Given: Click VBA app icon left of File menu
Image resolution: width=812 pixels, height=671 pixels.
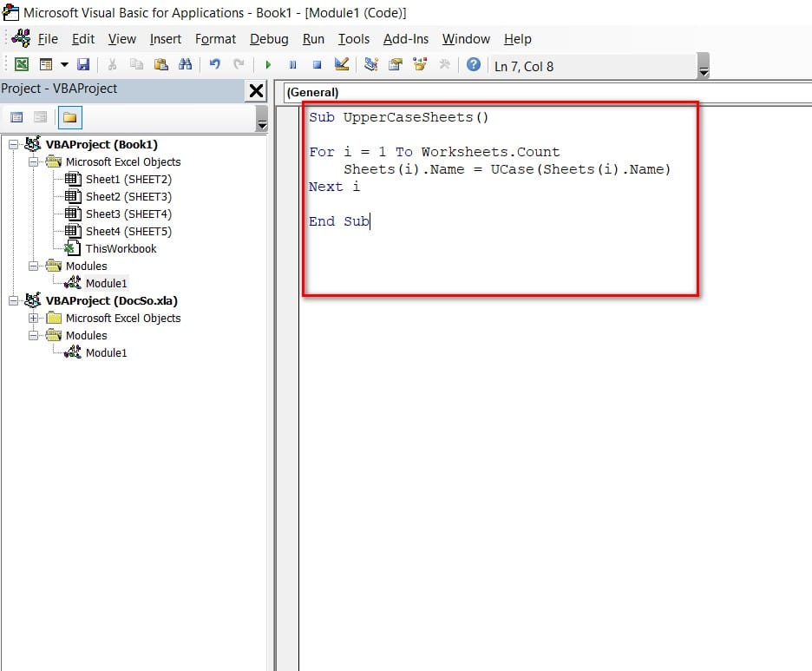Looking at the screenshot, I should (x=21, y=39).
